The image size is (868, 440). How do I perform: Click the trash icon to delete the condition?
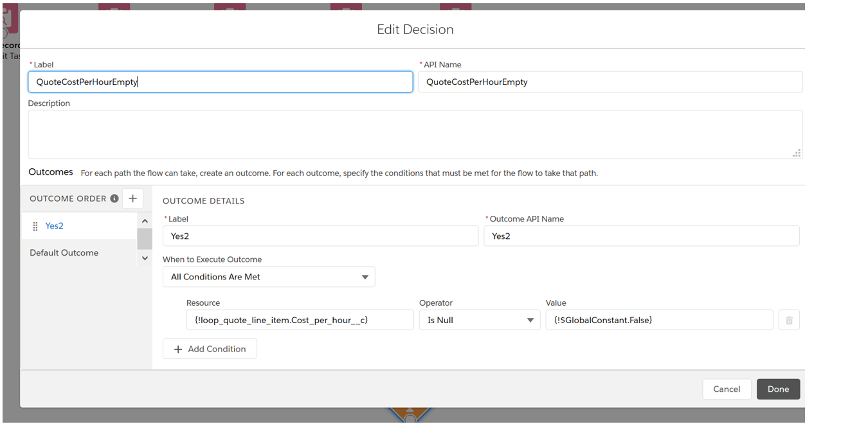(789, 319)
